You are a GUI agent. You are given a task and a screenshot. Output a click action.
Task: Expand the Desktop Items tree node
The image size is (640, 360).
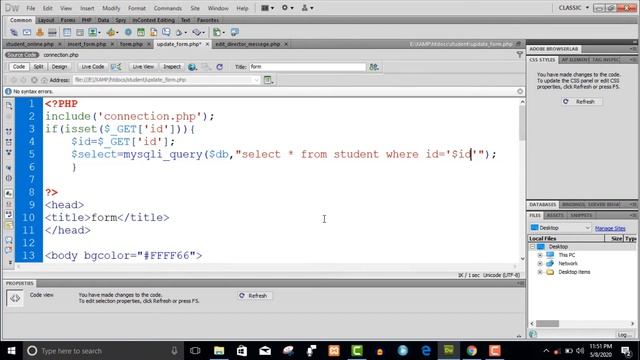pos(540,272)
